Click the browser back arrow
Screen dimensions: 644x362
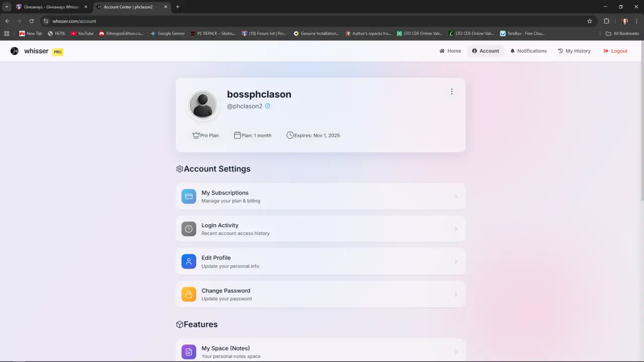point(7,21)
